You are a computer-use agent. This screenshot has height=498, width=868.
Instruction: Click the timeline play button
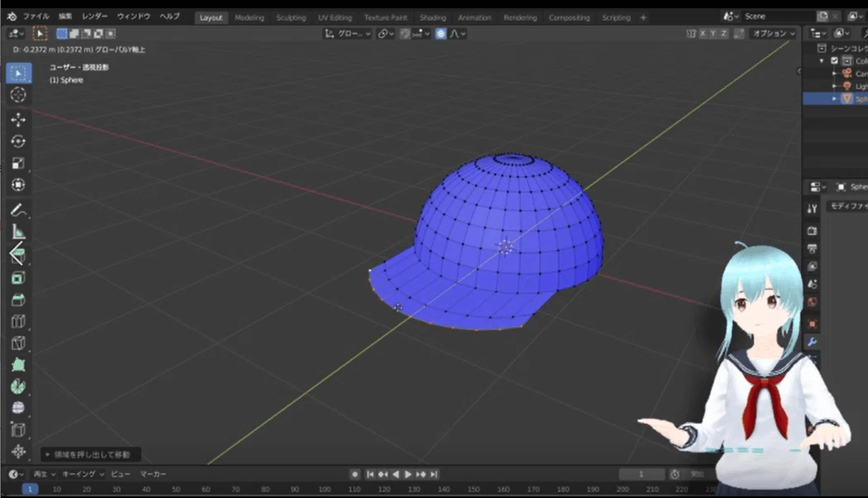[408, 474]
